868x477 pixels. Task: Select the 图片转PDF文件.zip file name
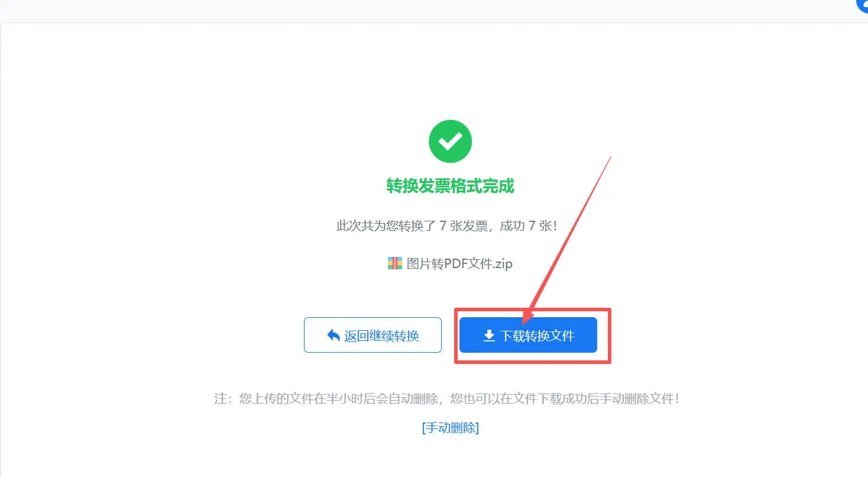pyautogui.click(x=459, y=264)
